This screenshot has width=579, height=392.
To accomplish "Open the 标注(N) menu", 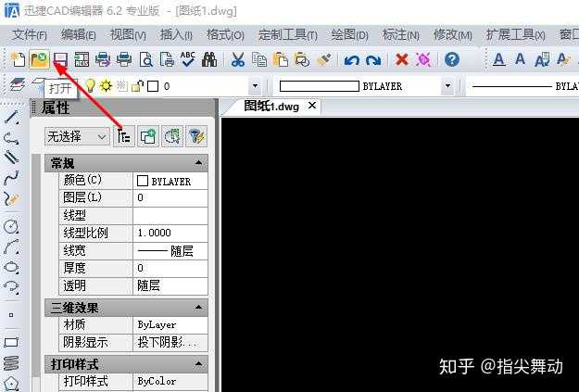I will point(400,35).
